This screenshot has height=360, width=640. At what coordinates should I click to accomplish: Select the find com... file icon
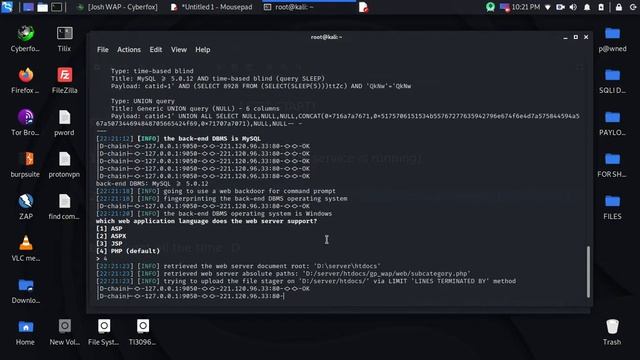tap(64, 207)
